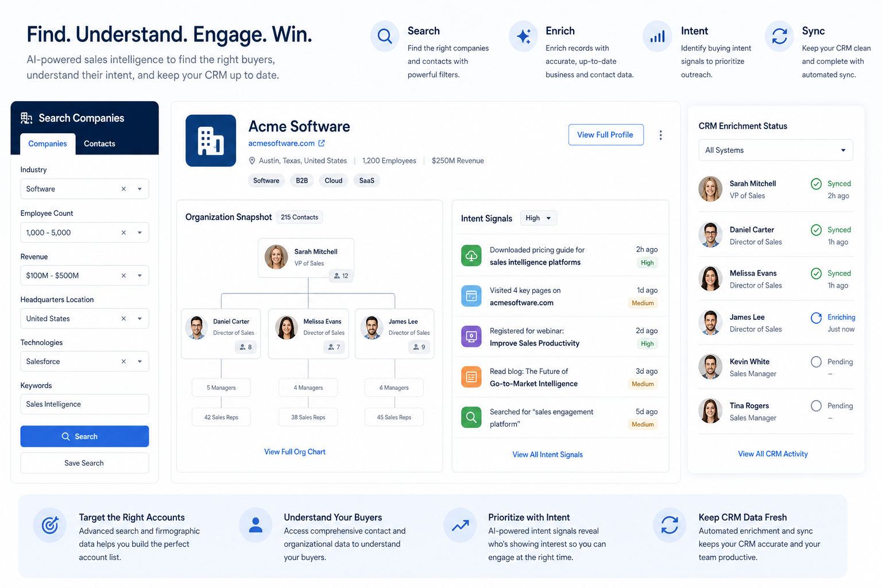Image resolution: width=882 pixels, height=588 pixels.
Task: Click Sarah Mitchell's Synced status check
Action: tap(816, 184)
